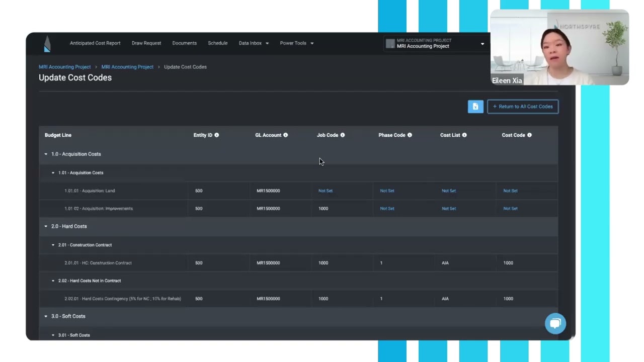Open the chat support bubble icon
Image resolution: width=644 pixels, height=362 pixels.
555,324
